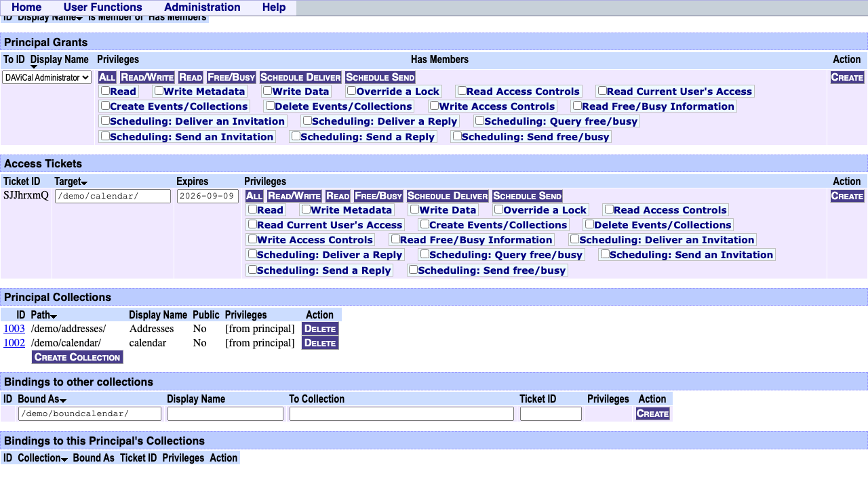Click the ticket Expires date field
Image resolution: width=868 pixels, height=488 pixels.
click(208, 196)
